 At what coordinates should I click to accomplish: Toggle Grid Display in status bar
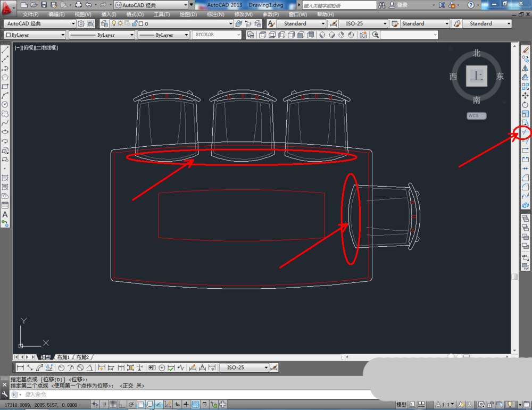(x=113, y=404)
